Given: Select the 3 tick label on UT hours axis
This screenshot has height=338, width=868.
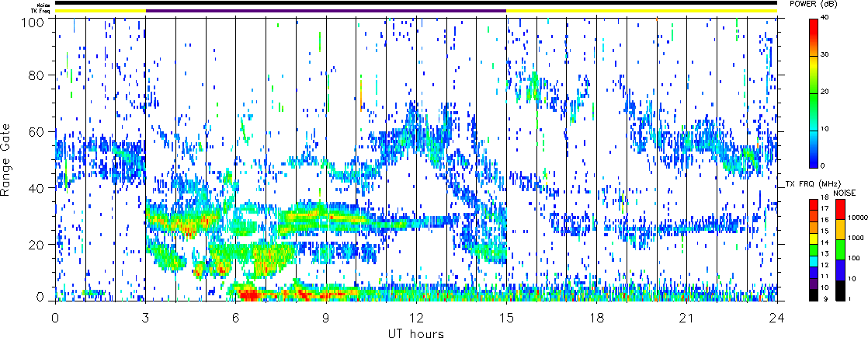Looking at the screenshot, I should point(146,318).
